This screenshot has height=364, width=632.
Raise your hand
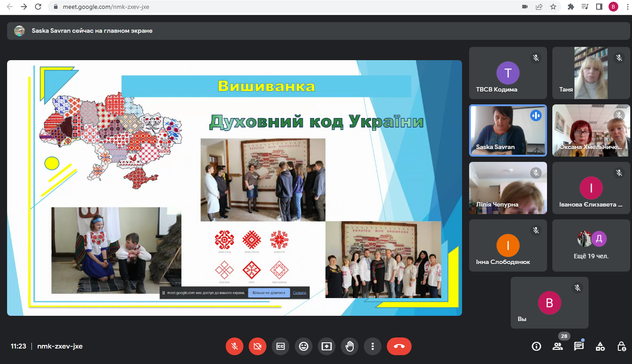[350, 346]
